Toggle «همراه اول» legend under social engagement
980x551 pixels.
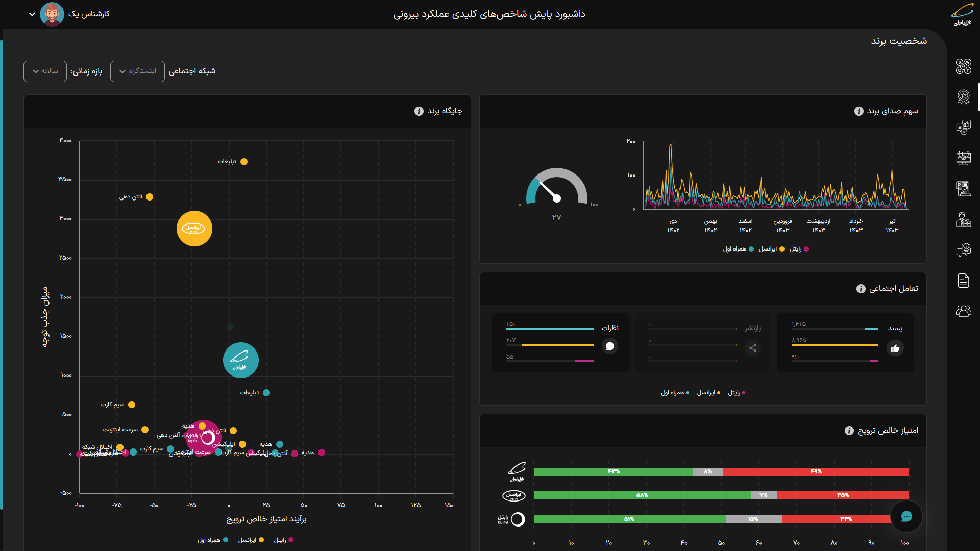click(x=675, y=393)
